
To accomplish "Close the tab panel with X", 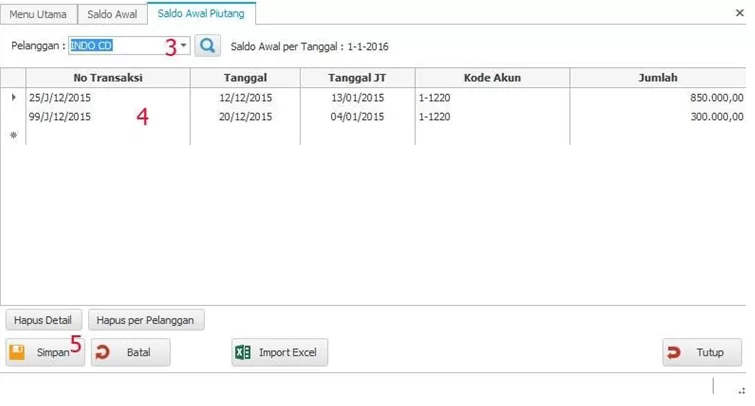I will (x=740, y=13).
